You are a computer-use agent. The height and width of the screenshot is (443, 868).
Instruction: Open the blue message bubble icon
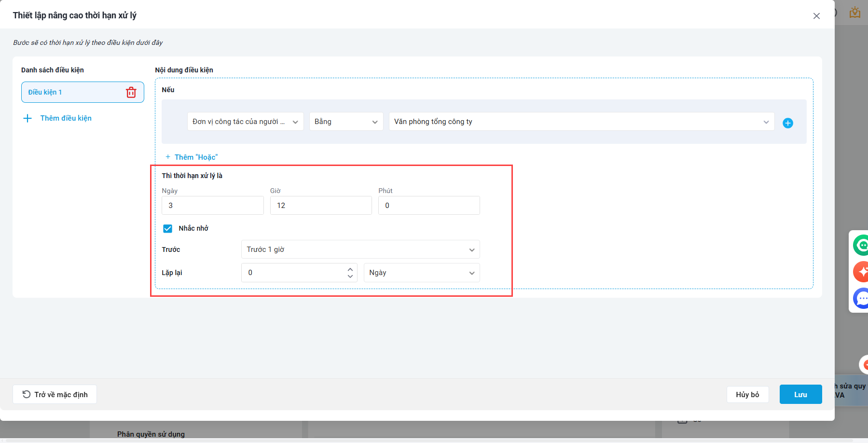pyautogui.click(x=861, y=298)
